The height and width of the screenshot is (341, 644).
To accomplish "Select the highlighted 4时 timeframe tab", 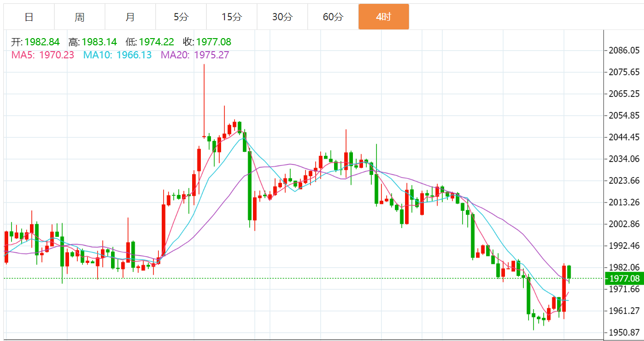I will (x=384, y=17).
